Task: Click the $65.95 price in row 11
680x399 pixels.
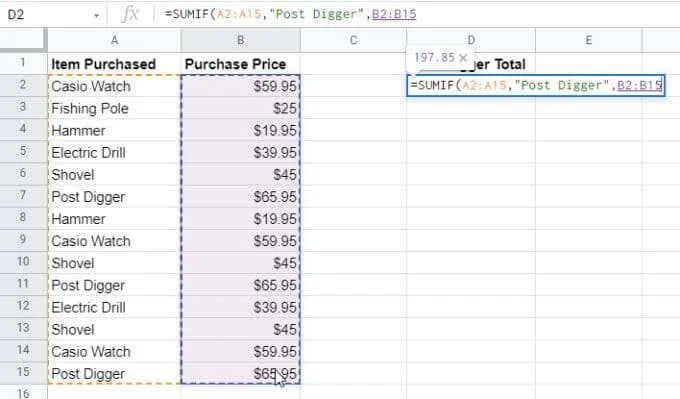Action: (240, 285)
